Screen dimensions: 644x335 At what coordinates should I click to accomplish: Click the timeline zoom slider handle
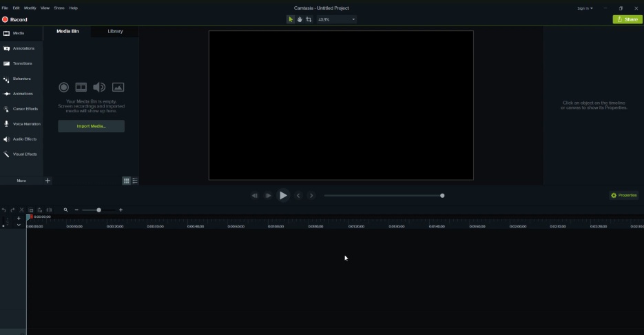[98, 210]
